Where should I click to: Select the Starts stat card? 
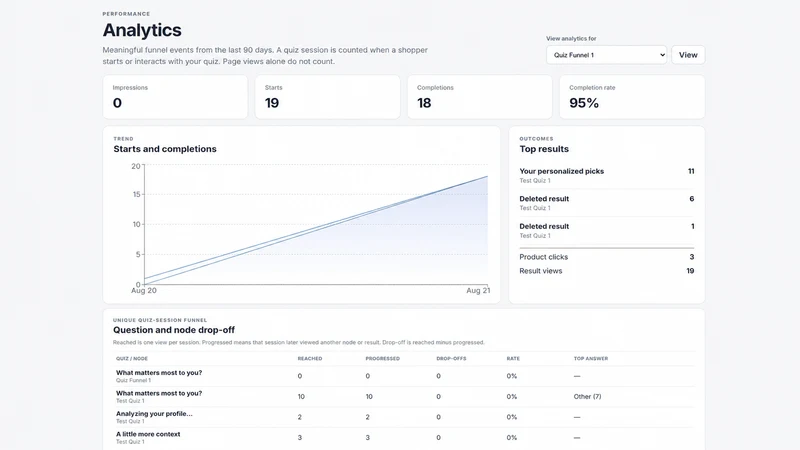pyautogui.click(x=328, y=97)
